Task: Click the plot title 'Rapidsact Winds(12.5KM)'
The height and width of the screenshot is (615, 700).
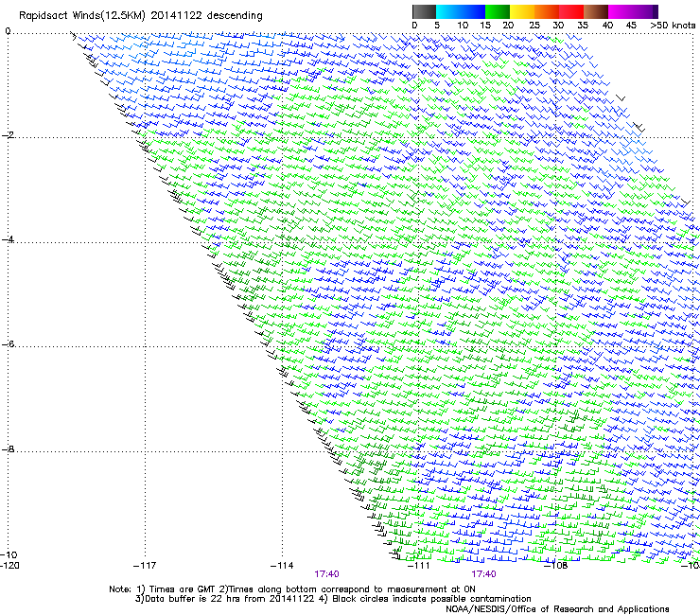Action: 81,16
